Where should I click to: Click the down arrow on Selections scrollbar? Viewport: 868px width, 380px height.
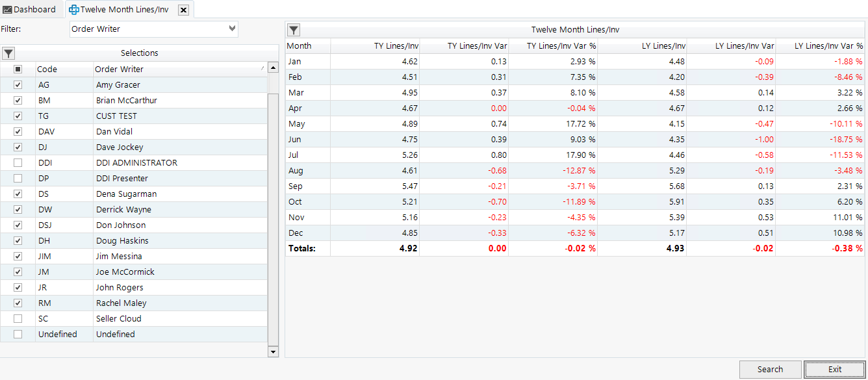click(274, 351)
